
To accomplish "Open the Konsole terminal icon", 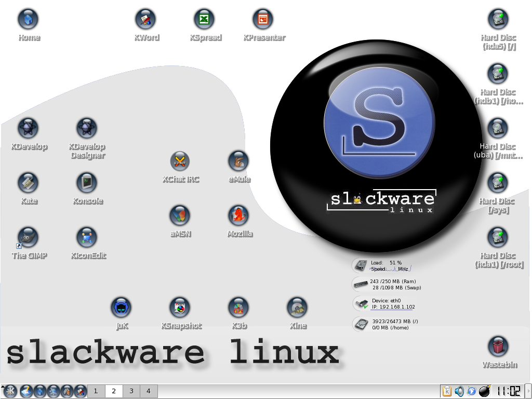I will point(87,182).
